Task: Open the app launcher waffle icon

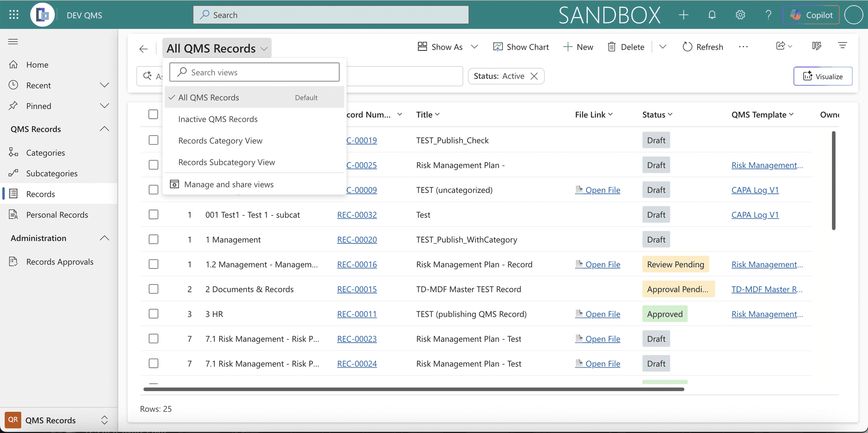Action: coord(14,15)
